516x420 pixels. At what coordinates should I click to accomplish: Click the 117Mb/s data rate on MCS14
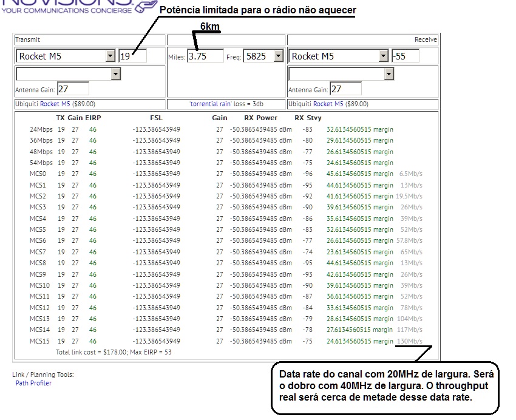(x=410, y=330)
